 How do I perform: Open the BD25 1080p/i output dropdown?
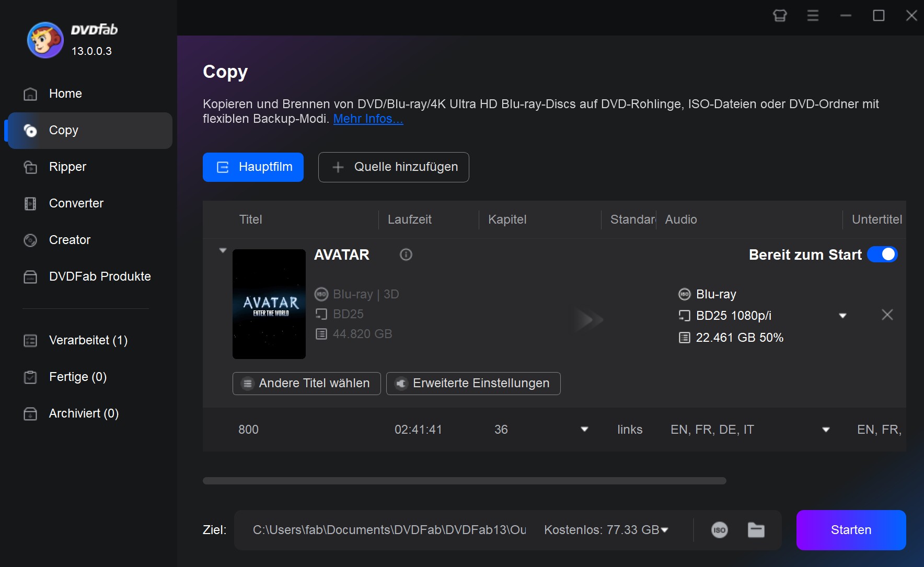click(x=842, y=316)
